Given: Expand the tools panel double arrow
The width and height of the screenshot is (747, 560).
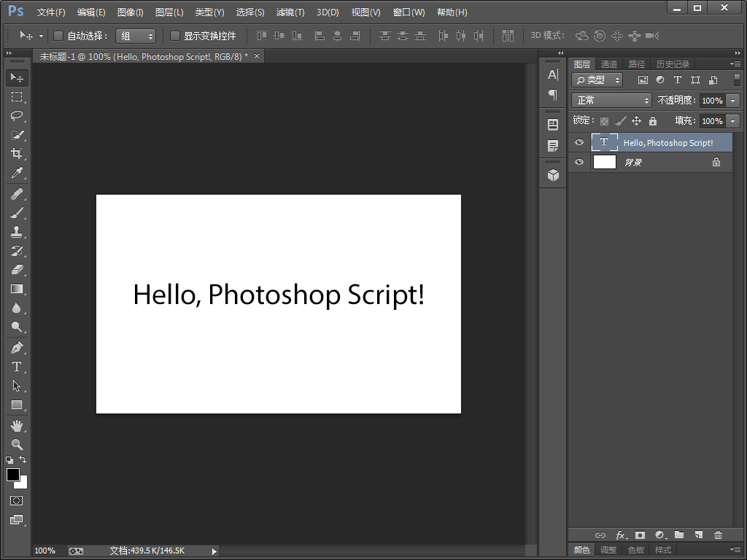Looking at the screenshot, I should click(9, 52).
